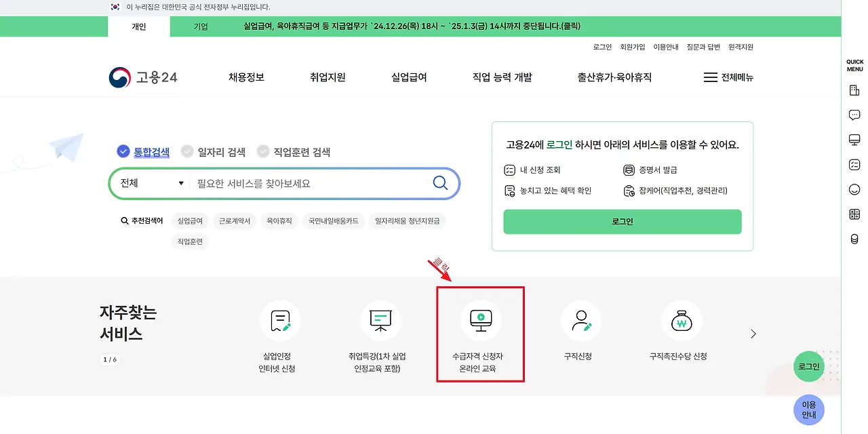Click the Korean flag icon
868x434 pixels.
(115, 7)
